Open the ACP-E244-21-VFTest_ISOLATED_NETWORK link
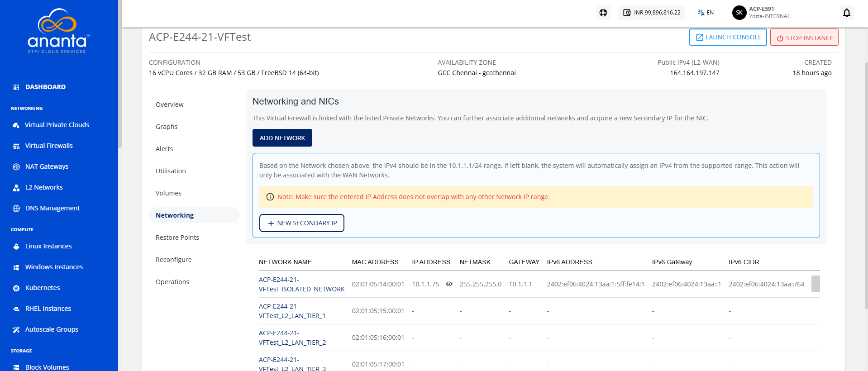Viewport: 868px width, 371px height. click(301, 284)
